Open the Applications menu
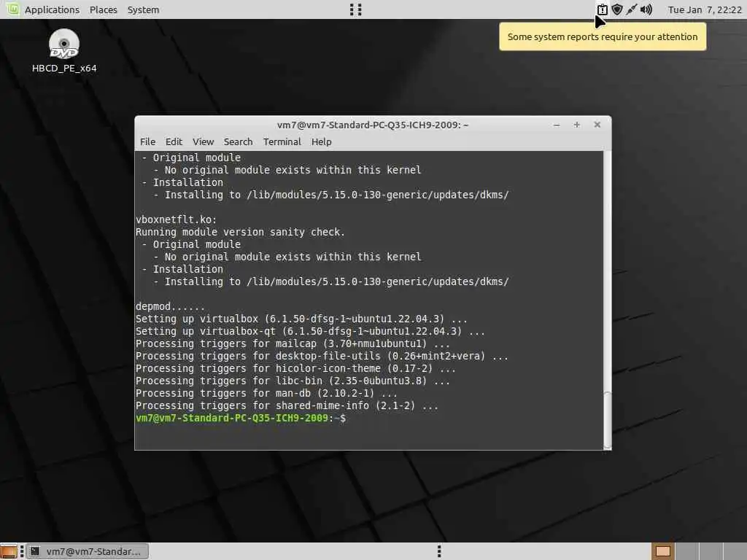 52,9
